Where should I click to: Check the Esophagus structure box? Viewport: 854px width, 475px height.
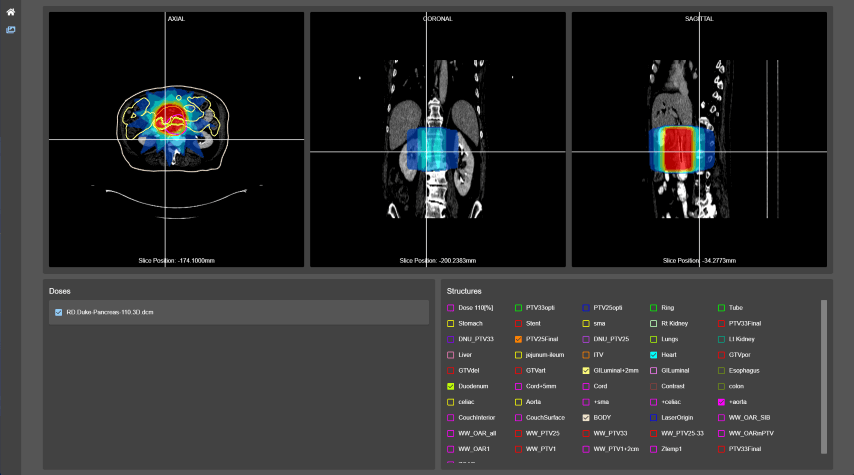point(722,371)
